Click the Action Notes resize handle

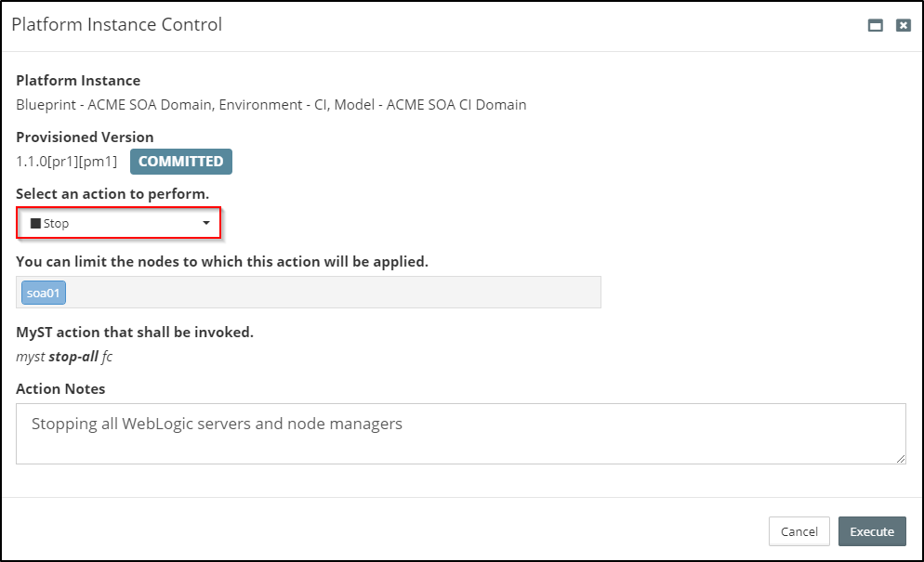click(x=901, y=459)
